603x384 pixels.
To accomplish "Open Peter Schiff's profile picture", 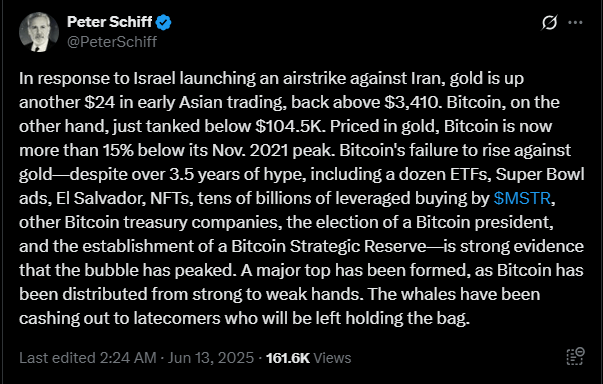I will pyautogui.click(x=39, y=32).
